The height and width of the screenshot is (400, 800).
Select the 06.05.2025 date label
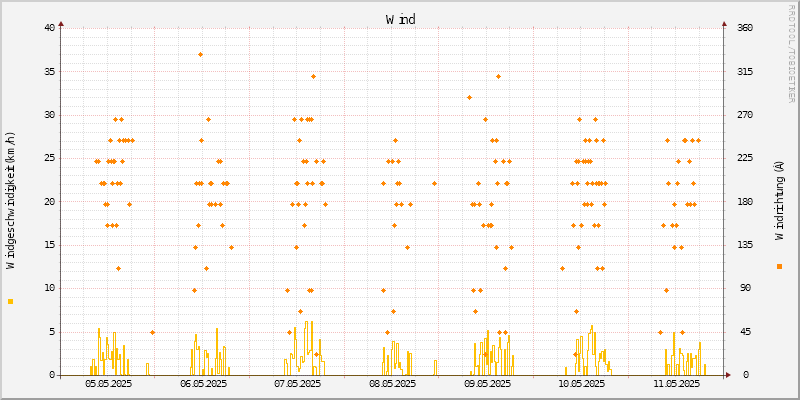[203, 383]
